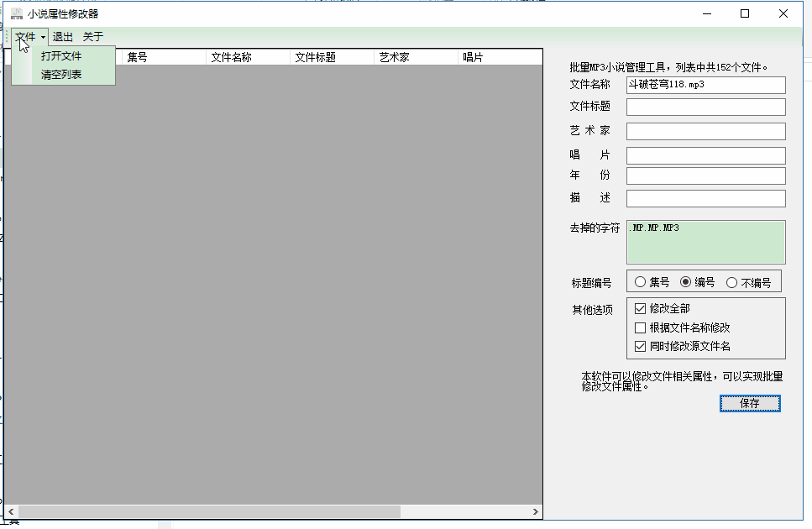
Task: Enable 根据文件名称修改 checkbox
Action: point(641,327)
